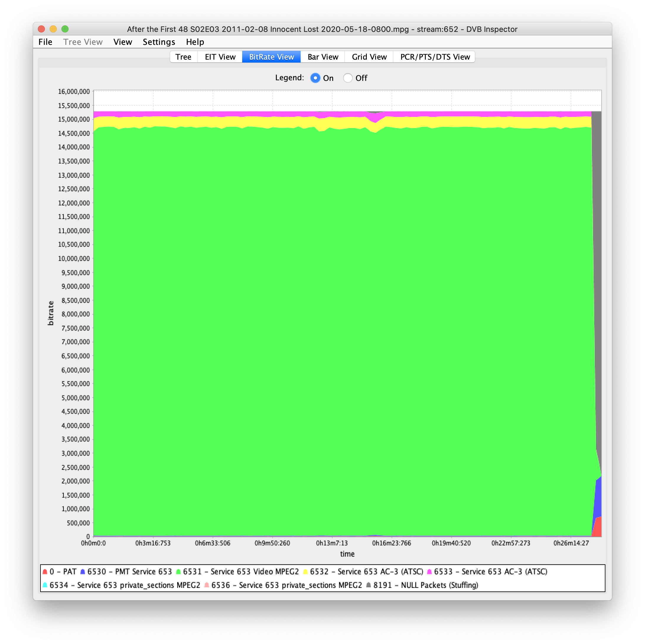Switch to the Grid View tab
This screenshot has height=644, width=645.
369,57
